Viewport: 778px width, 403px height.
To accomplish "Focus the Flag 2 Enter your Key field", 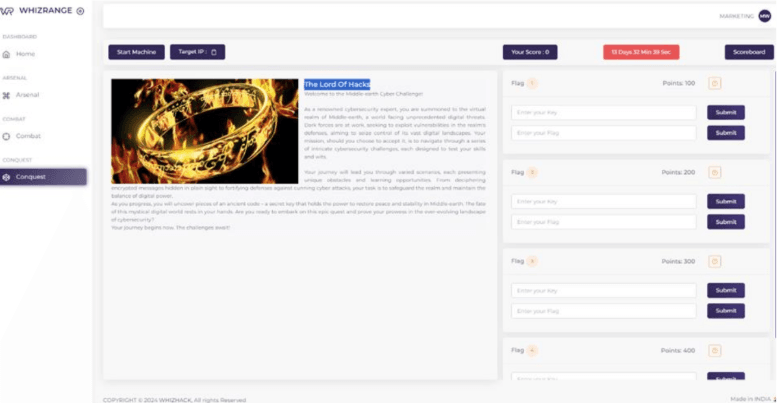I will (x=604, y=202).
